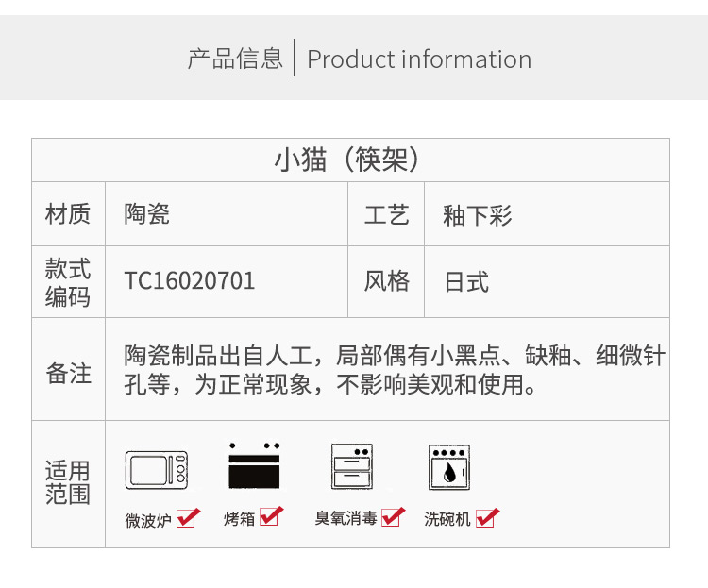The height and width of the screenshot is (588, 708).
Task: Click the 材质 label cell
Action: (68, 213)
